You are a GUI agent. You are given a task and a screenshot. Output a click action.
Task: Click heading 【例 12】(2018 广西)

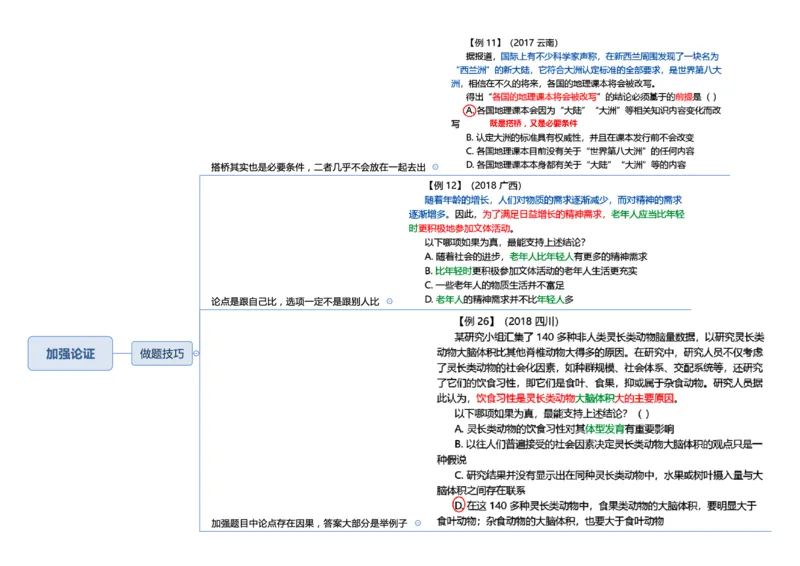tap(474, 186)
